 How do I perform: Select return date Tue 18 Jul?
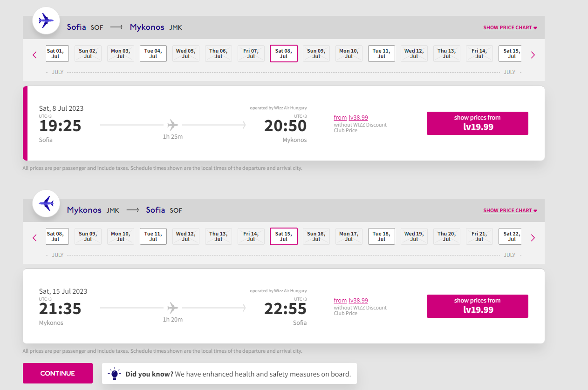point(382,236)
